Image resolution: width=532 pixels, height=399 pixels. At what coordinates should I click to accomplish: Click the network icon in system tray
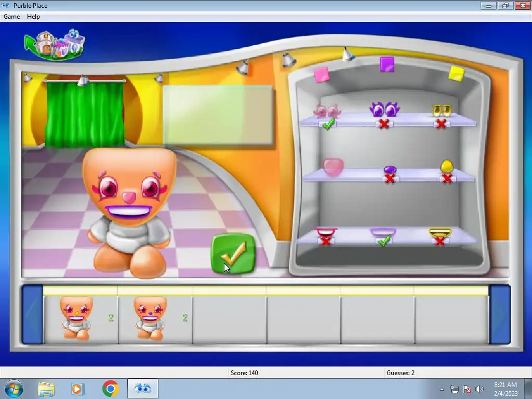(454, 389)
